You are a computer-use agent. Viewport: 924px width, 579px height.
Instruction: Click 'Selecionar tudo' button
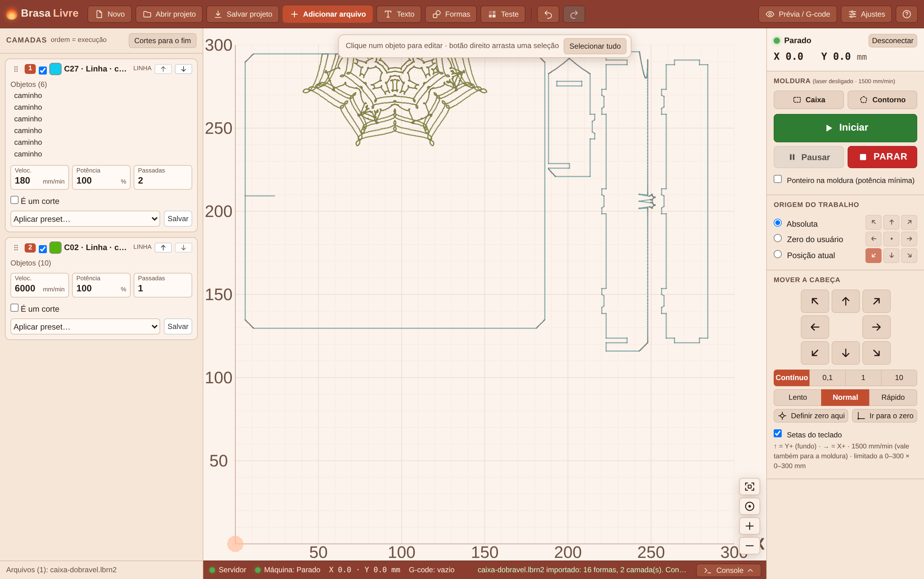coord(595,46)
